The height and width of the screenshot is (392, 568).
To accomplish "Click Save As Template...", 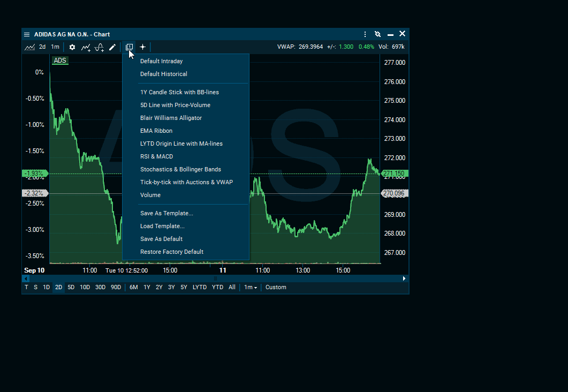I will [x=166, y=213].
